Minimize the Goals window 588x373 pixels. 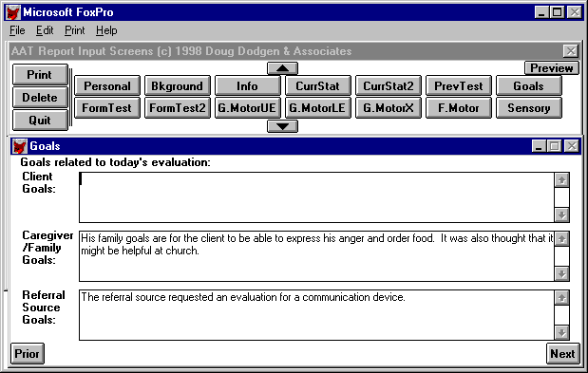coord(539,146)
